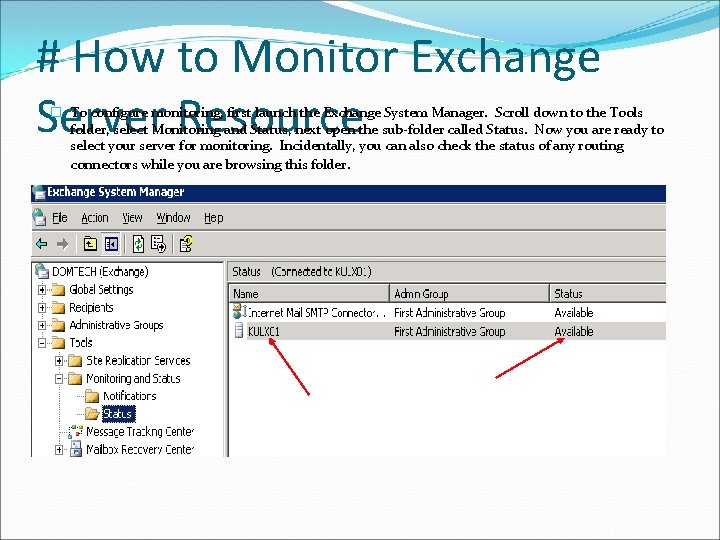720x540 pixels.
Task: Open the Action menu
Action: pyautogui.click(x=95, y=218)
